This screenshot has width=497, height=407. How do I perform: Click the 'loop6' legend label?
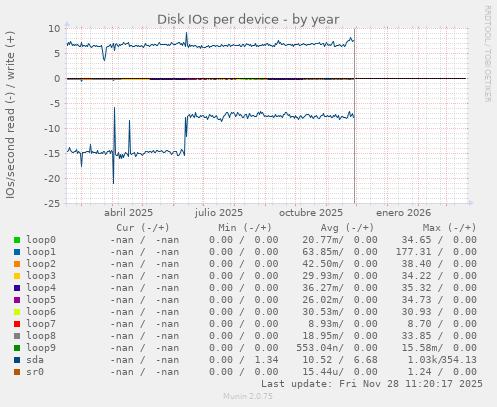point(41,312)
